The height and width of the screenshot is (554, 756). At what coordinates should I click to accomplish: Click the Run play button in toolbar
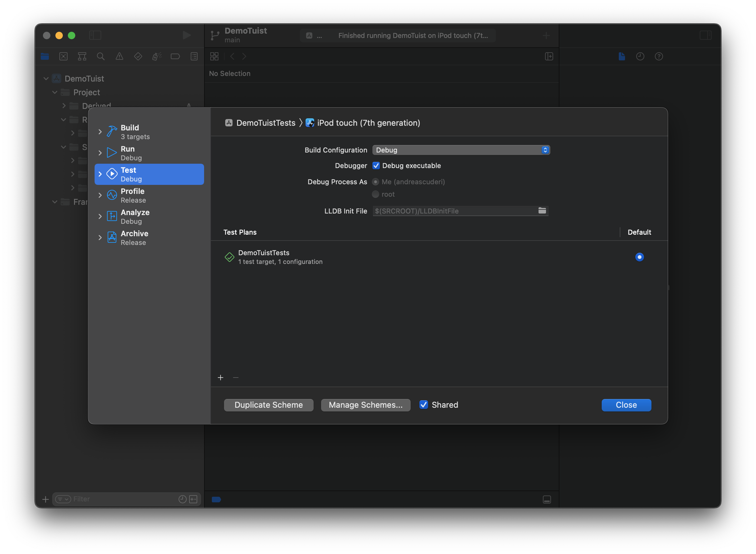[187, 35]
